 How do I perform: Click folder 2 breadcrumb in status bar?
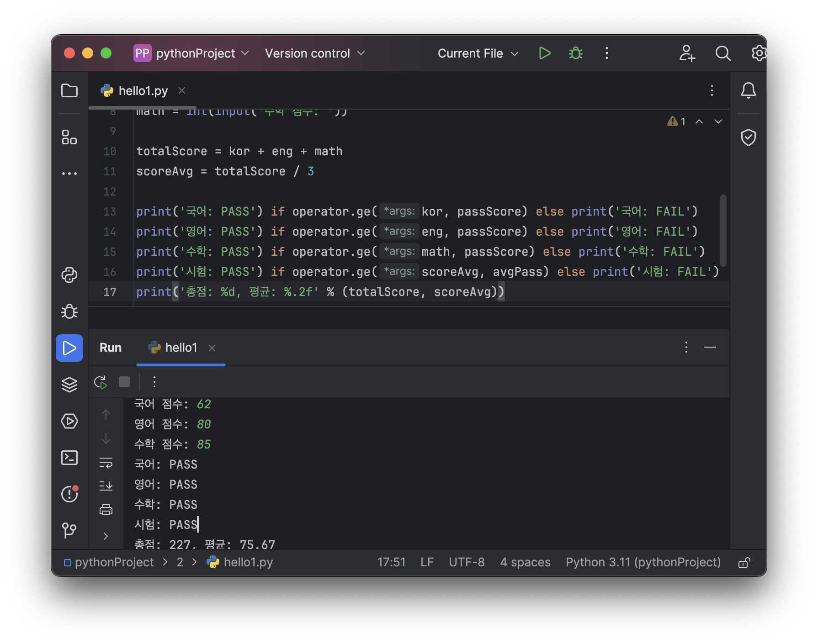tap(180, 562)
